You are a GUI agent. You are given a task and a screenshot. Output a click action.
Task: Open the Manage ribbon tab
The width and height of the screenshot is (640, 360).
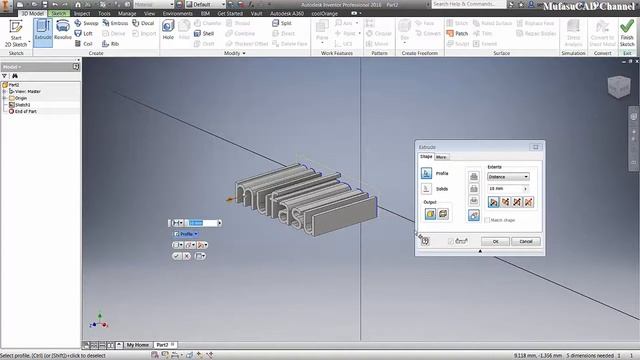coord(127,13)
